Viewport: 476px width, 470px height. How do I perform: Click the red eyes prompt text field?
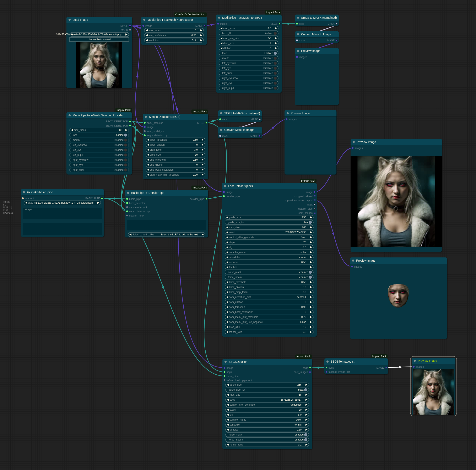click(62, 213)
